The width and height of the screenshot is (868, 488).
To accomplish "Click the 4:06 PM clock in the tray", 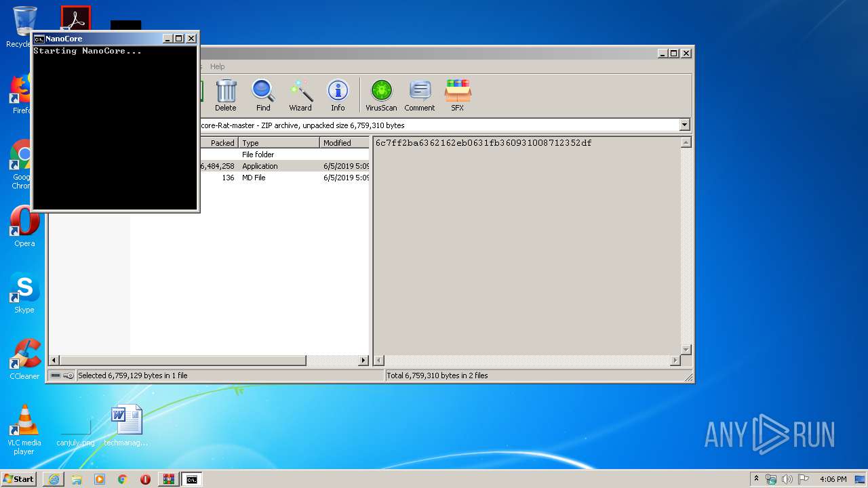I will click(x=833, y=479).
